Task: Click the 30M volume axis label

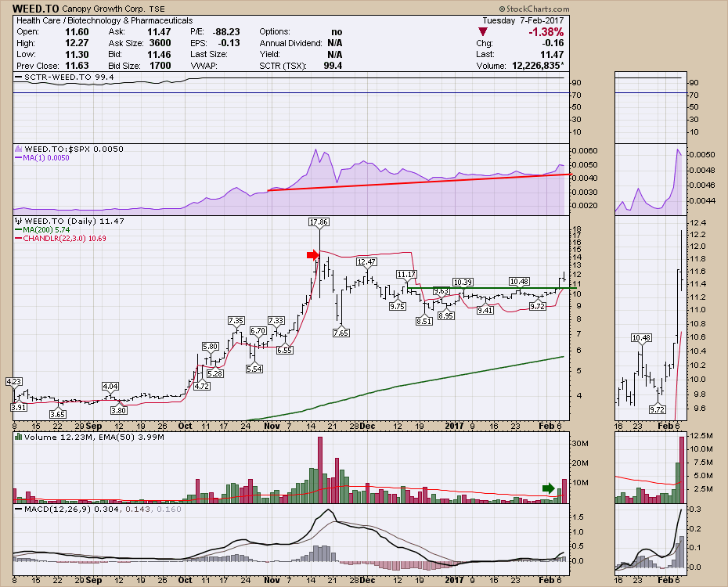Action: pyautogui.click(x=580, y=444)
